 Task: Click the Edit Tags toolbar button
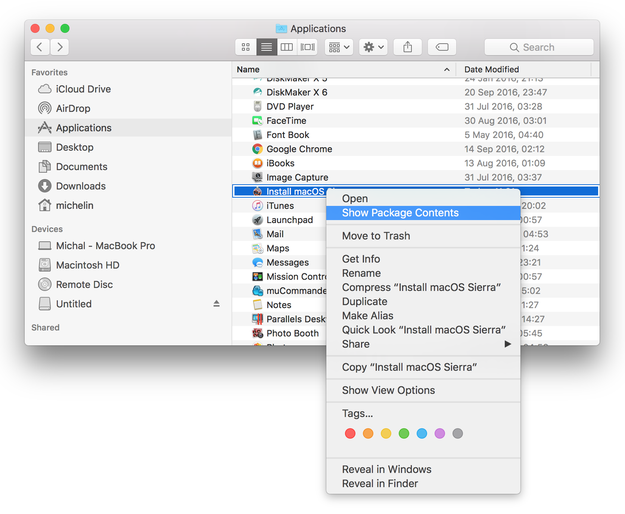(x=442, y=47)
